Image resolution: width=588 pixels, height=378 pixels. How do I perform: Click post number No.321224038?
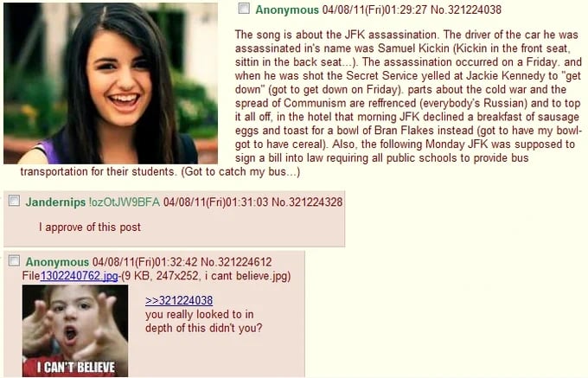click(466, 10)
